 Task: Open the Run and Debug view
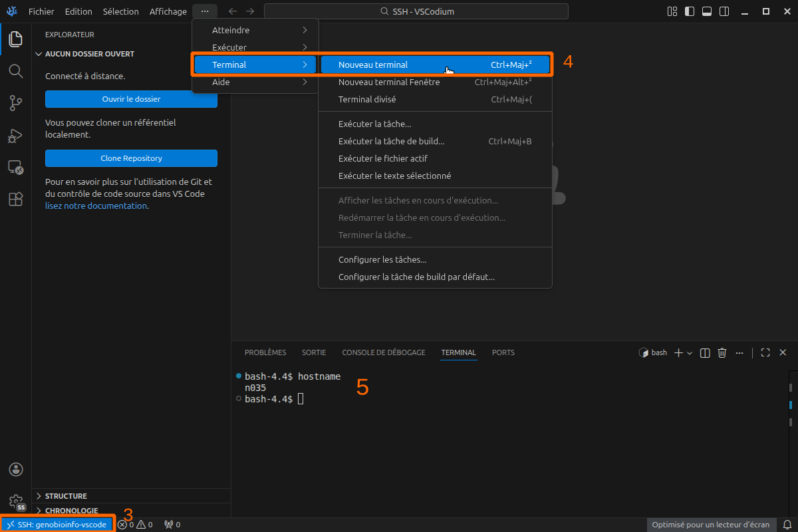click(x=15, y=135)
